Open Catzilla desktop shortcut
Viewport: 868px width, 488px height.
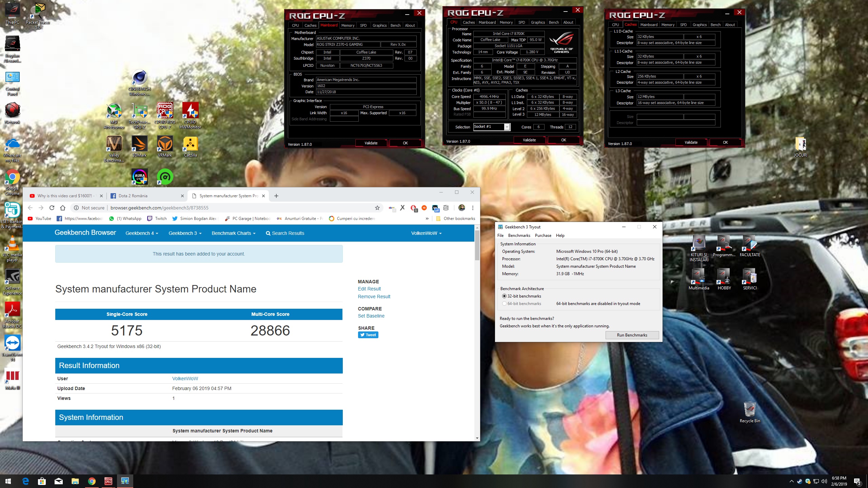tap(190, 146)
